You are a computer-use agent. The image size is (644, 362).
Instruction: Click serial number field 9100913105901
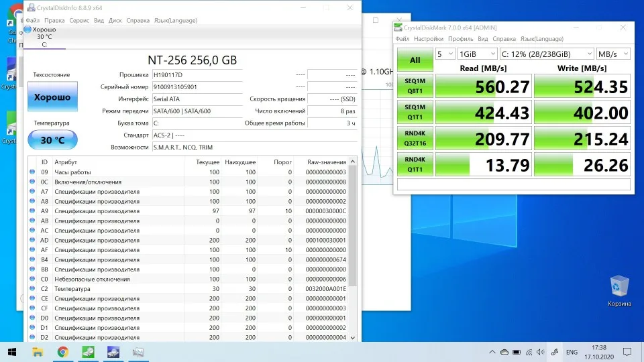[197, 87]
